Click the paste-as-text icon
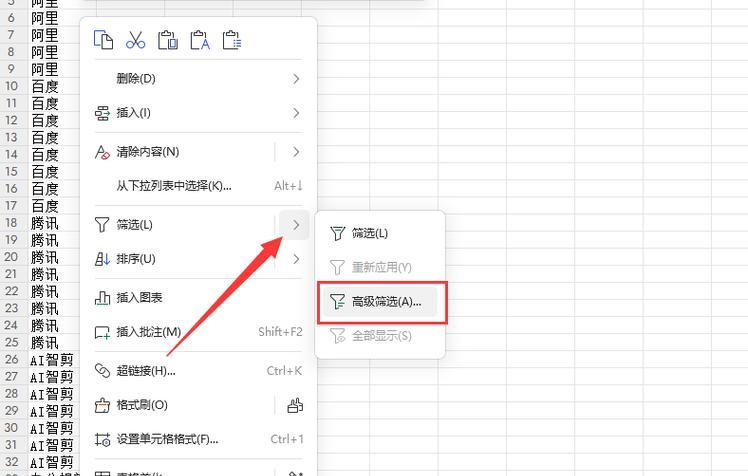The image size is (748, 476). [x=200, y=40]
